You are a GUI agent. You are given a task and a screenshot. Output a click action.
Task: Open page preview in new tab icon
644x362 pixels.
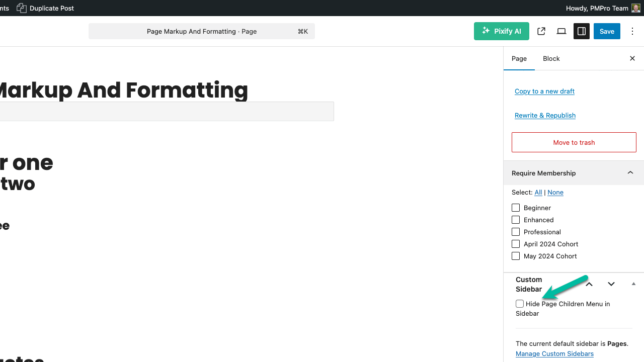point(541,31)
